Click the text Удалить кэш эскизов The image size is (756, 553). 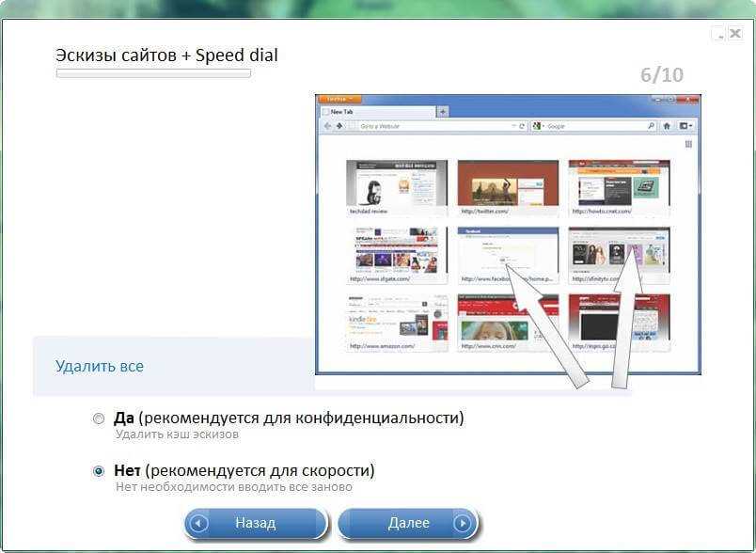[x=177, y=434]
